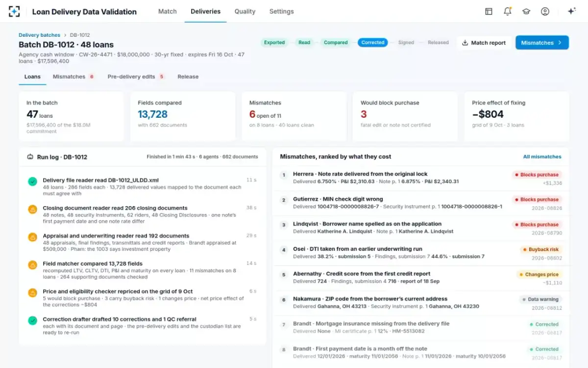Open Herrera note rate mismatch title
This screenshot has width=588, height=368.
(x=360, y=174)
